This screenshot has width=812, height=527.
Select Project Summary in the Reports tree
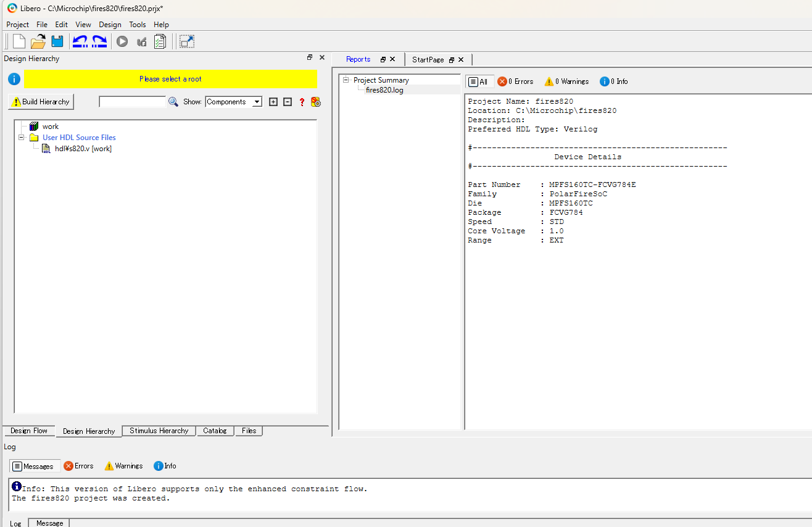[x=381, y=80]
